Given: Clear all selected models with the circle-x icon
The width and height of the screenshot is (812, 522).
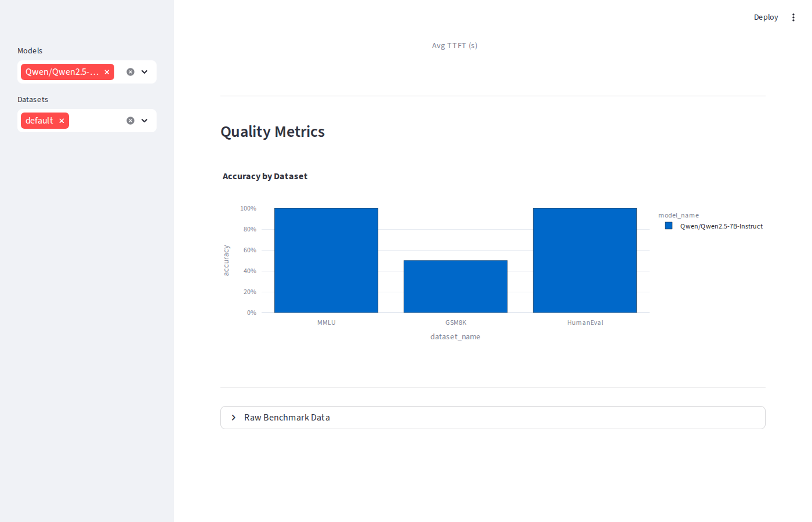Looking at the screenshot, I should (x=130, y=72).
